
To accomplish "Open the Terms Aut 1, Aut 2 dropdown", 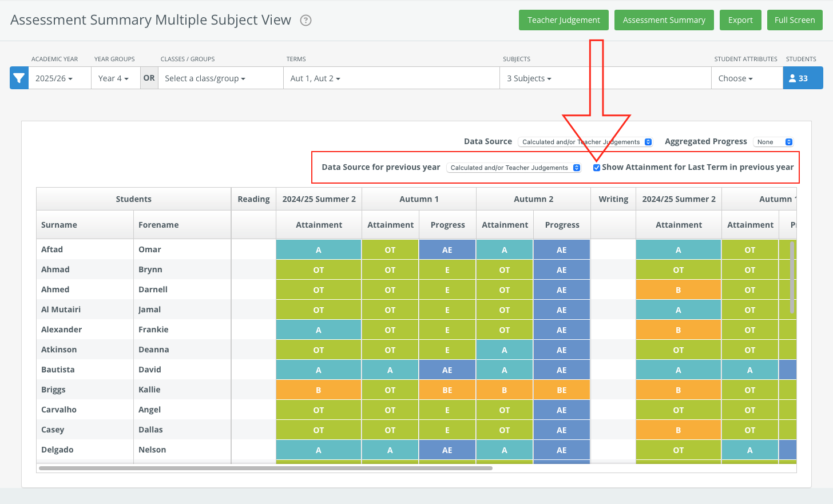I will [x=315, y=78].
